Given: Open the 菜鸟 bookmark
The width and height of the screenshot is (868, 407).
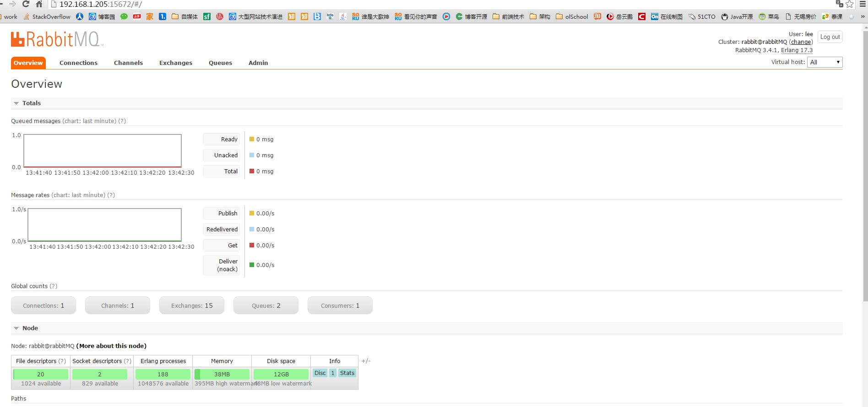Looking at the screenshot, I should (769, 16).
